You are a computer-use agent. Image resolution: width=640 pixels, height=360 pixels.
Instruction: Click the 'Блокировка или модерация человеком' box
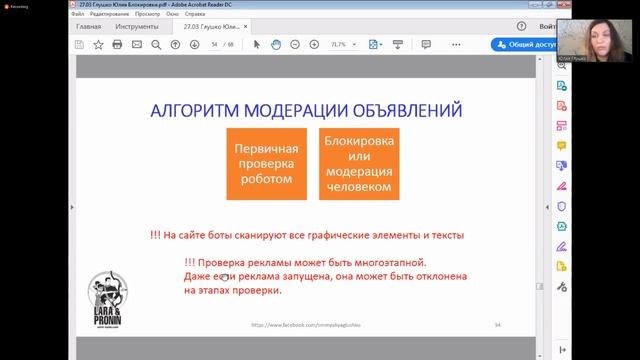pos(359,164)
